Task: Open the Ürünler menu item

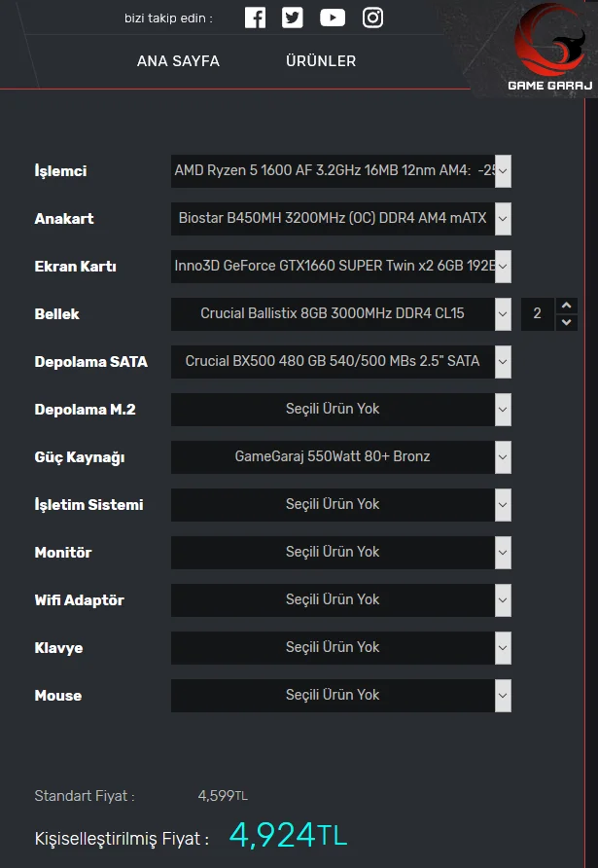Action: (321, 60)
